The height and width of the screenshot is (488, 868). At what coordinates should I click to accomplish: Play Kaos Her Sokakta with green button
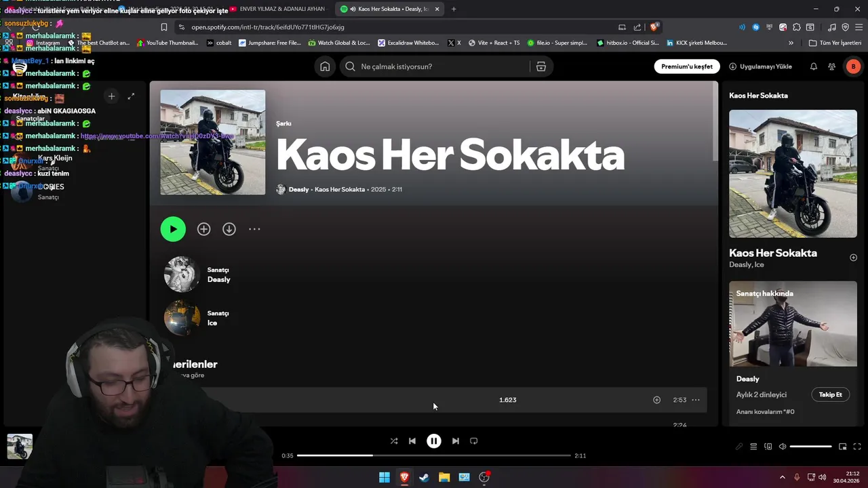(x=173, y=229)
